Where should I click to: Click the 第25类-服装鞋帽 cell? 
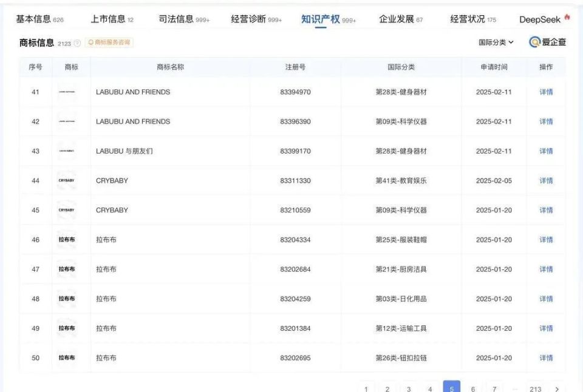pyautogui.click(x=401, y=240)
